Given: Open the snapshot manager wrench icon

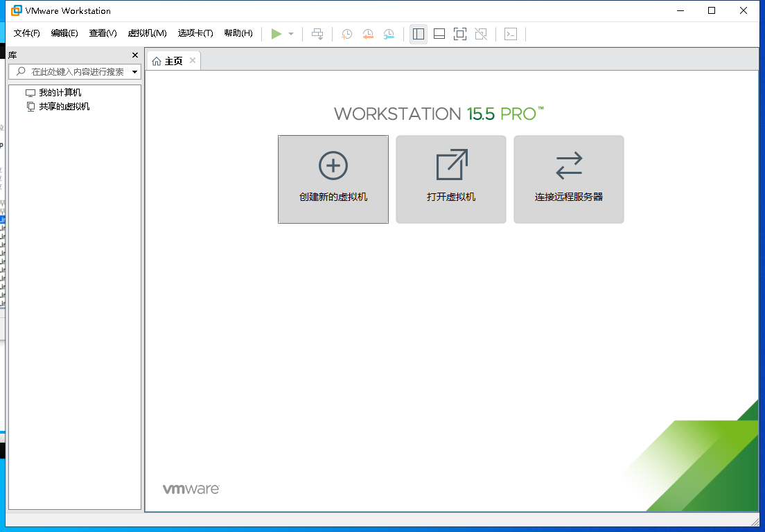Looking at the screenshot, I should coord(389,34).
